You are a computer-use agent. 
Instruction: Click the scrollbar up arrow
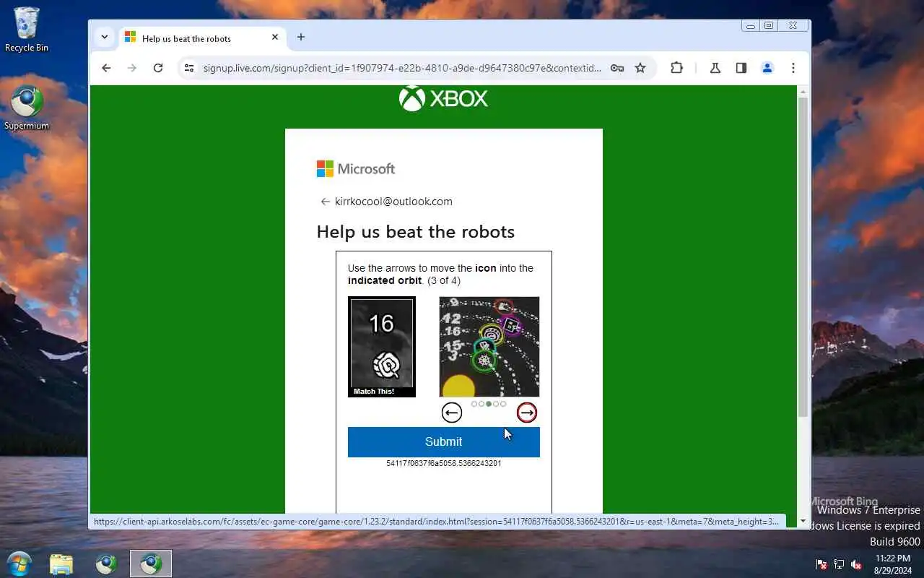pos(803,91)
